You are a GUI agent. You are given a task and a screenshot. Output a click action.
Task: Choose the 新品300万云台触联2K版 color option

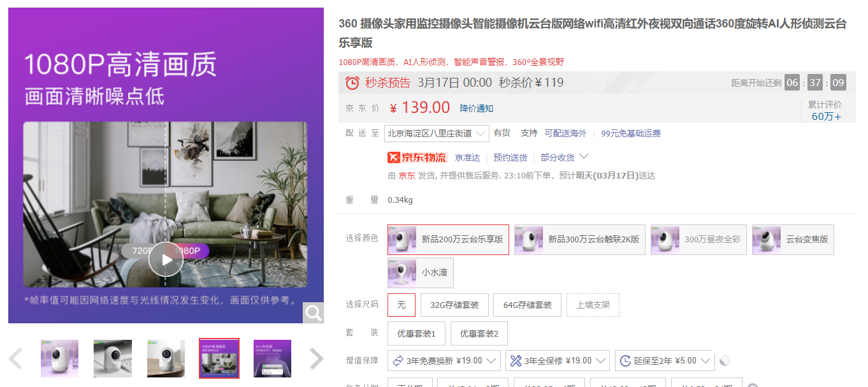pos(580,240)
